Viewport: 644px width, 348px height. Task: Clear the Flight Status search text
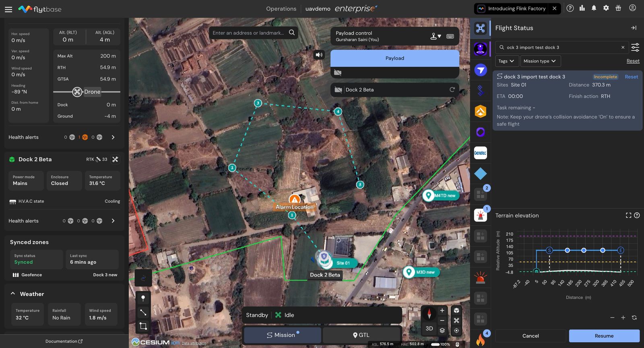623,48
